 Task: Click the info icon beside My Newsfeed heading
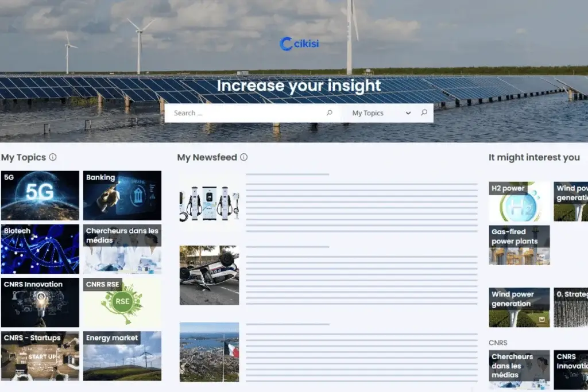click(243, 157)
